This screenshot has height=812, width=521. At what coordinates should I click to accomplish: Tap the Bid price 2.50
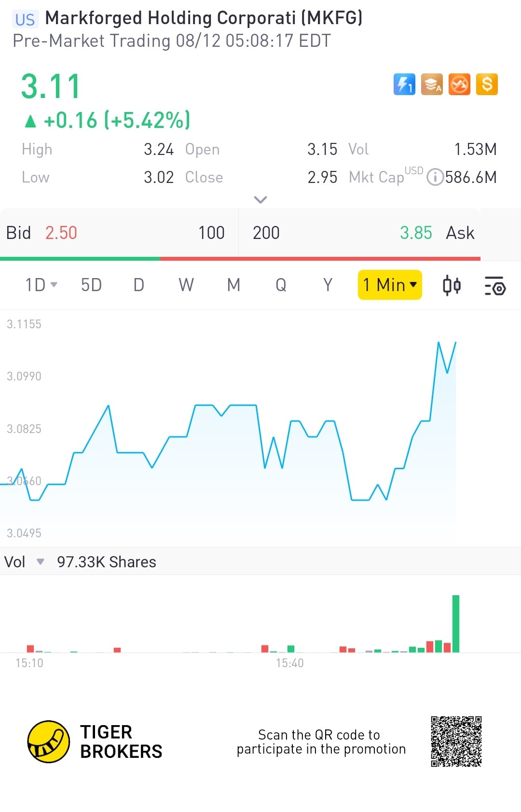tap(61, 233)
